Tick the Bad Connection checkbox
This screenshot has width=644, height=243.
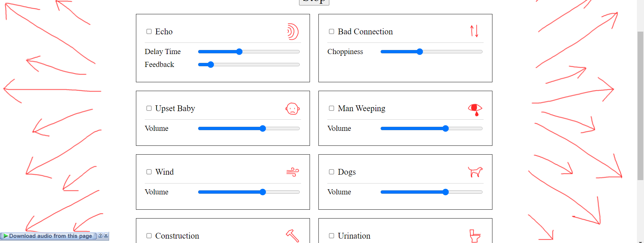pos(331,32)
